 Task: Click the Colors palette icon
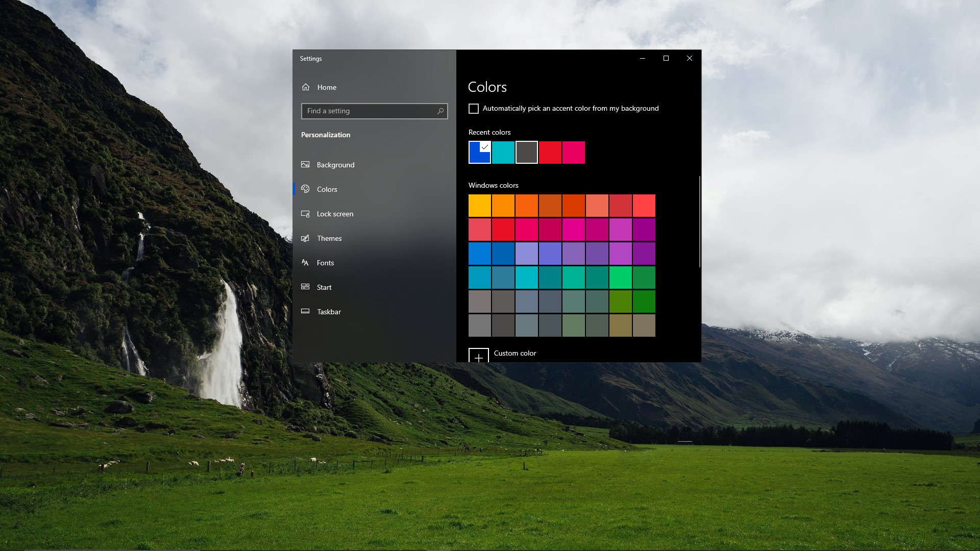tap(305, 189)
